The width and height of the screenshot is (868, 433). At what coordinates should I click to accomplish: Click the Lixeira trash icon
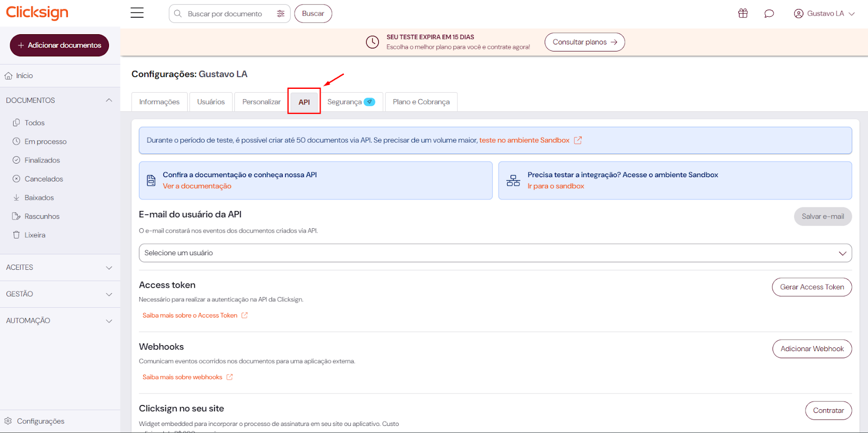coord(16,235)
